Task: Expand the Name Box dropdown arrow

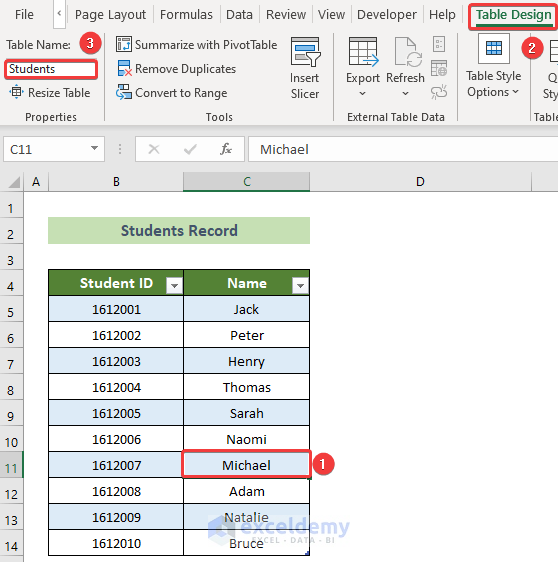Action: tap(94, 148)
